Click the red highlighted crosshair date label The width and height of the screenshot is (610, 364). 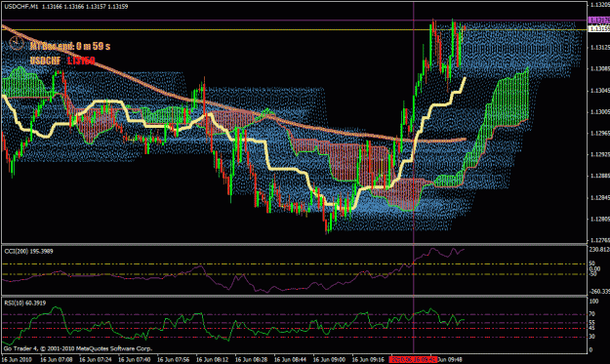tap(414, 359)
